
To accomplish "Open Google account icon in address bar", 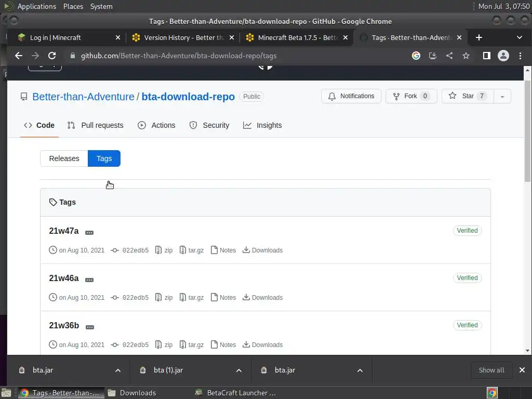I will (x=416, y=56).
